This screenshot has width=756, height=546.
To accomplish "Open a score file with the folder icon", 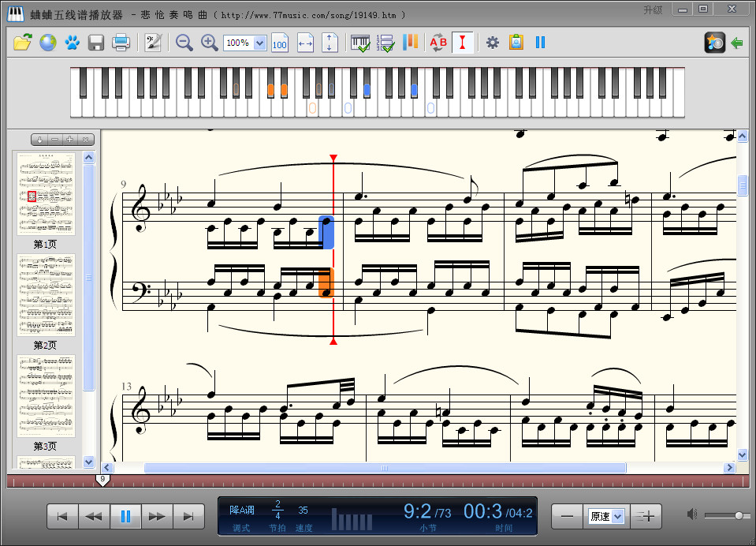I will click(x=23, y=43).
